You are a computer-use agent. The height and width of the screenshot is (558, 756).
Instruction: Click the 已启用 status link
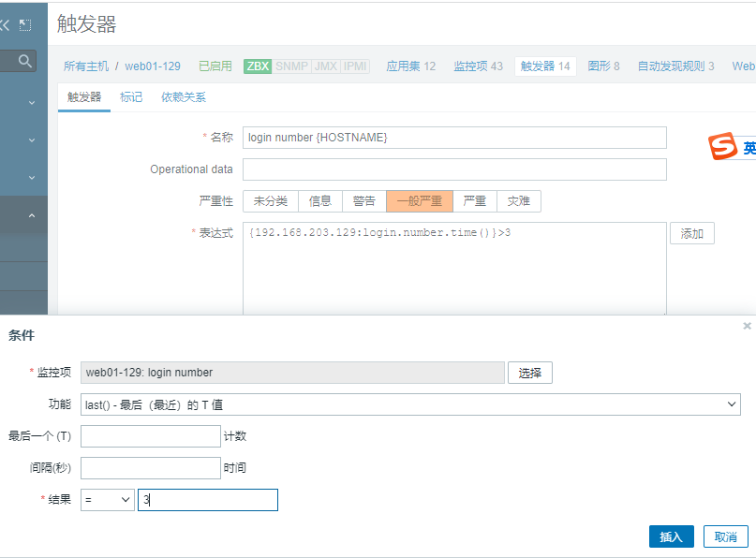click(x=215, y=66)
